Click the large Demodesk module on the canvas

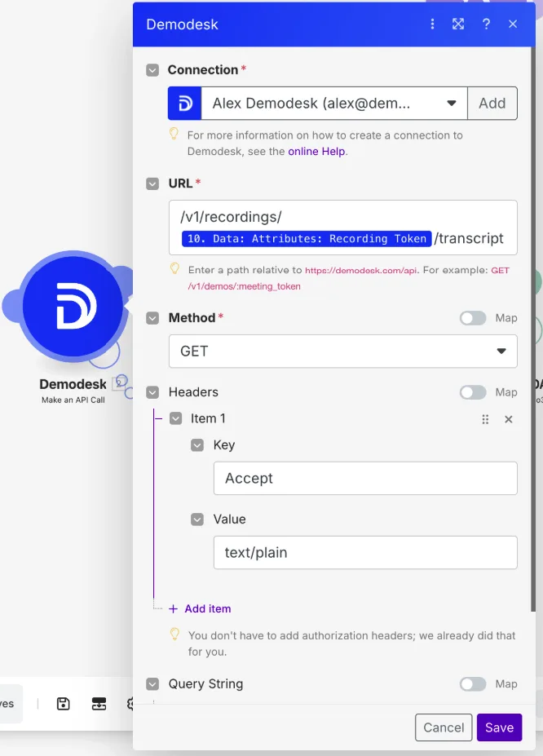click(73, 306)
